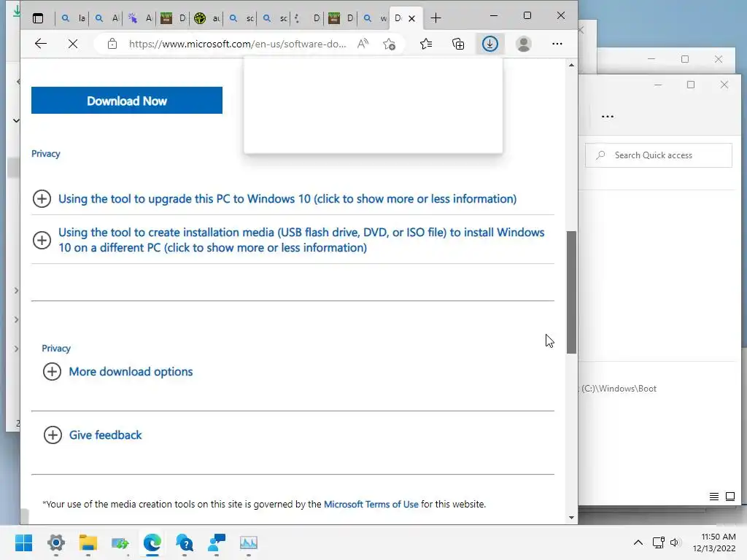Image resolution: width=747 pixels, height=560 pixels.
Task: Open See more menu in File Explorer window
Action: (608, 116)
